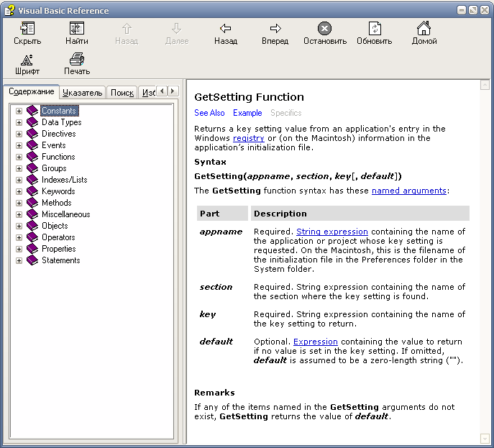
Task: Click the enabled Назад back arrow
Action: [x=225, y=29]
